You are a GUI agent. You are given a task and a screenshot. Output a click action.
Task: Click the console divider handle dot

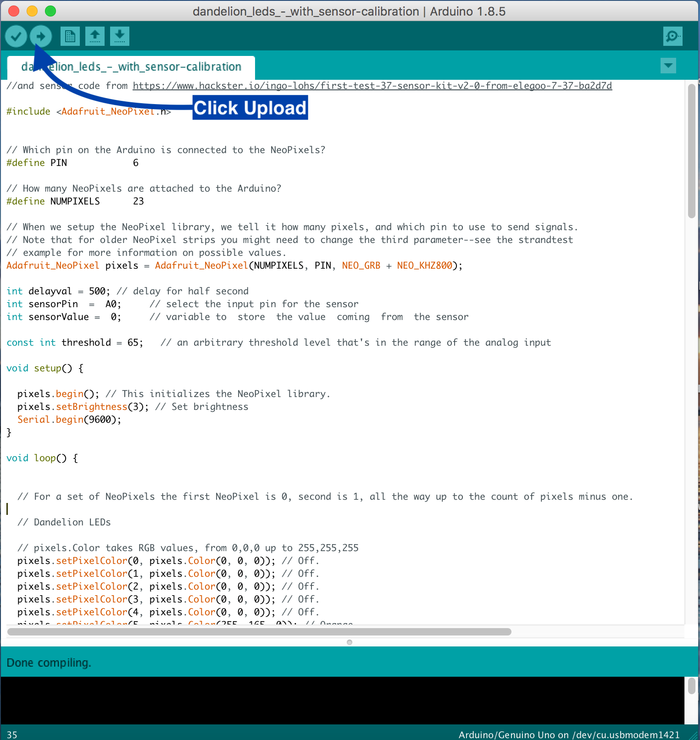tap(350, 642)
